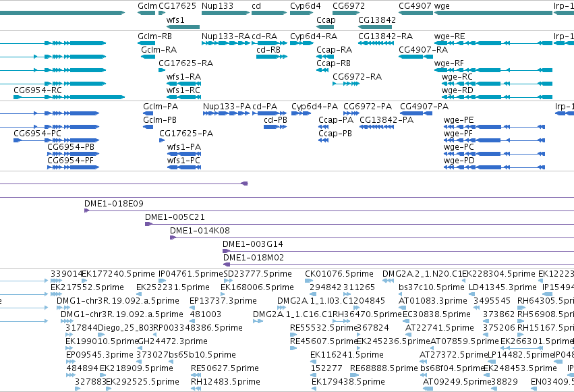
Task: Open transcript wfs1-RC
Action: [x=183, y=90]
